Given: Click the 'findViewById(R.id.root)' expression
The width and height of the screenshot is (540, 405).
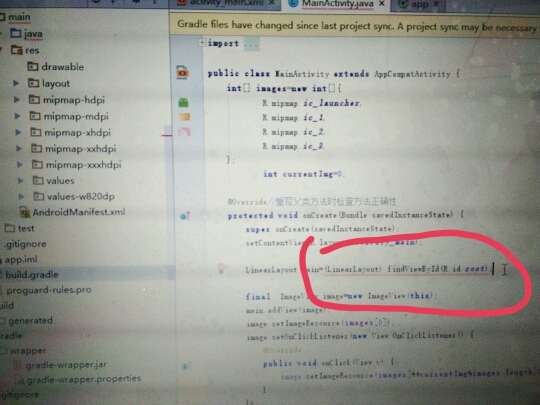Looking at the screenshot, I should point(438,268).
